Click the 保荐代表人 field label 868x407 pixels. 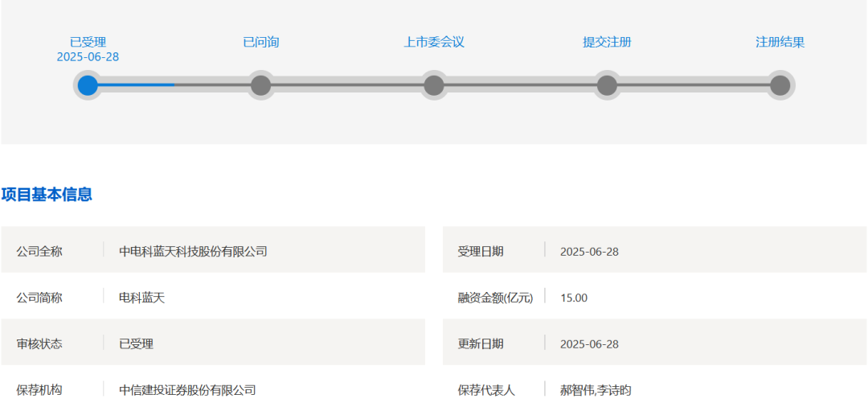(486, 390)
